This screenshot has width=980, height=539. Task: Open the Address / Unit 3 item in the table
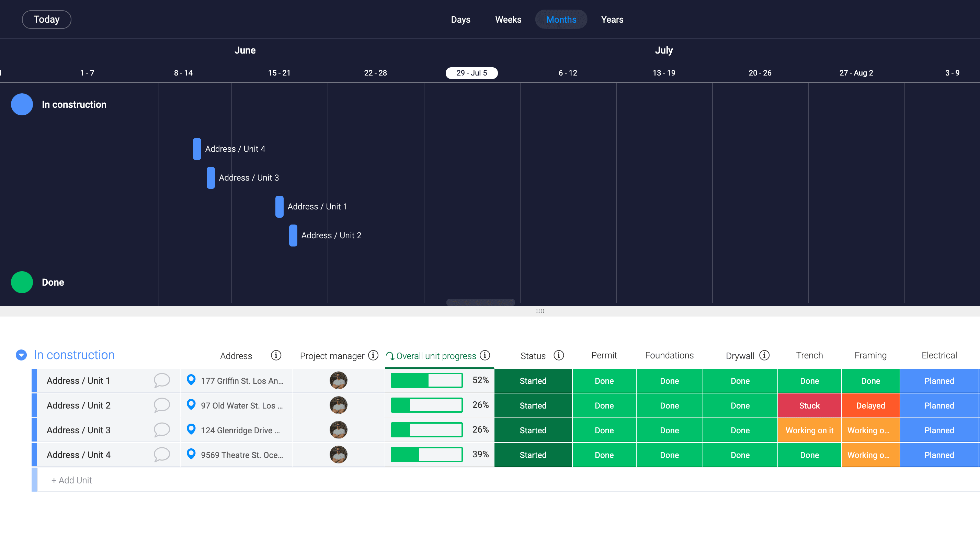(x=78, y=430)
